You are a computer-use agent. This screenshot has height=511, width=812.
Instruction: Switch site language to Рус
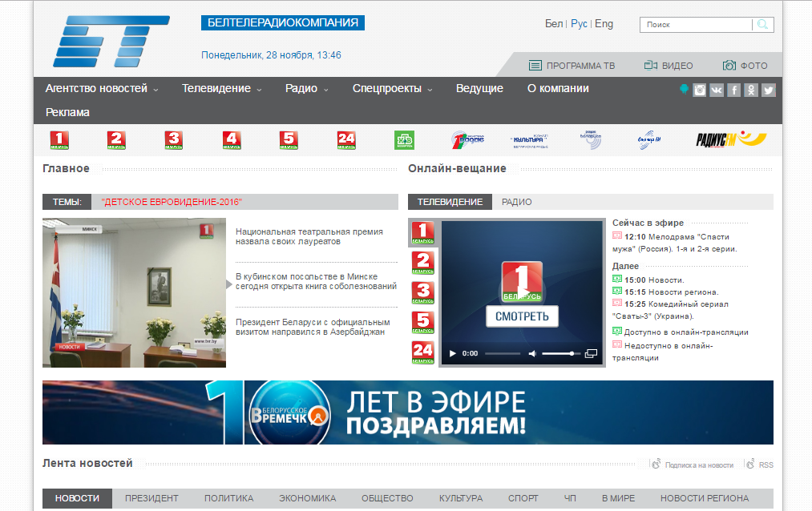[x=579, y=24]
